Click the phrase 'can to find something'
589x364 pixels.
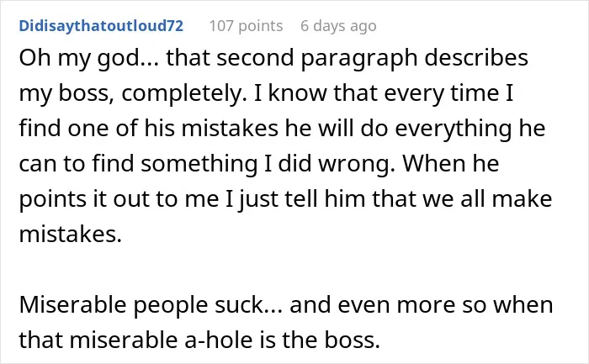pos(138,165)
